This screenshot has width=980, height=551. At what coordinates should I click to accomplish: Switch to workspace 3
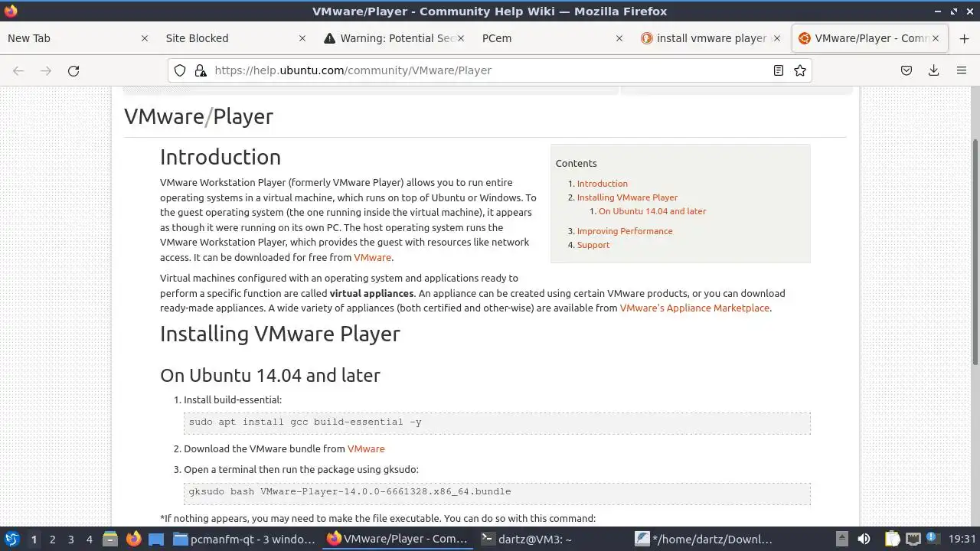(x=70, y=539)
